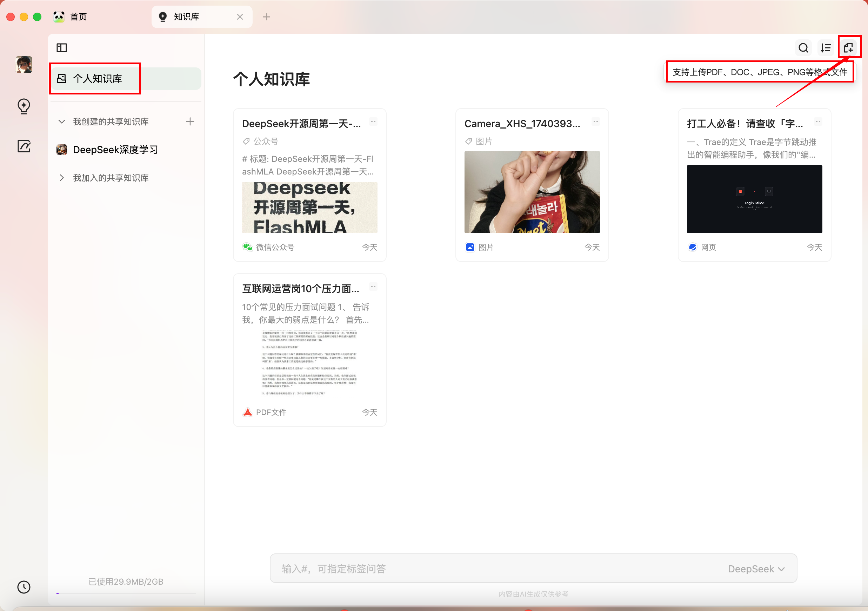The height and width of the screenshot is (611, 868).
Task: Click the search magnifier icon
Action: [803, 48]
